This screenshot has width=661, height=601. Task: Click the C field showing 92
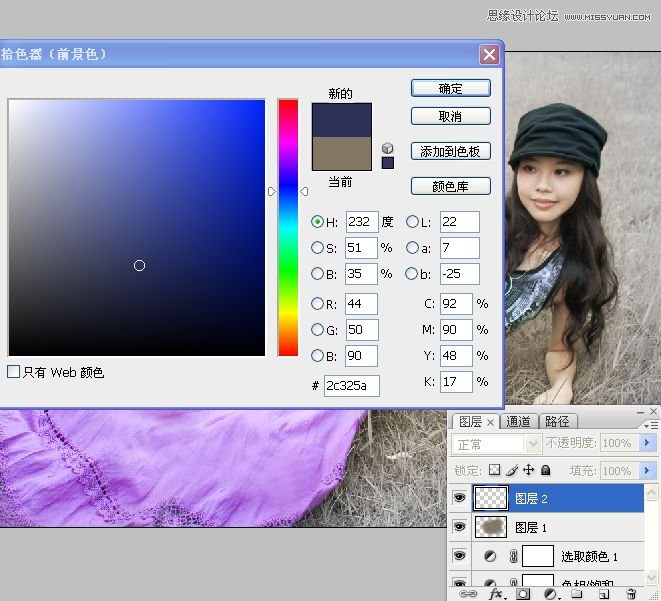456,303
